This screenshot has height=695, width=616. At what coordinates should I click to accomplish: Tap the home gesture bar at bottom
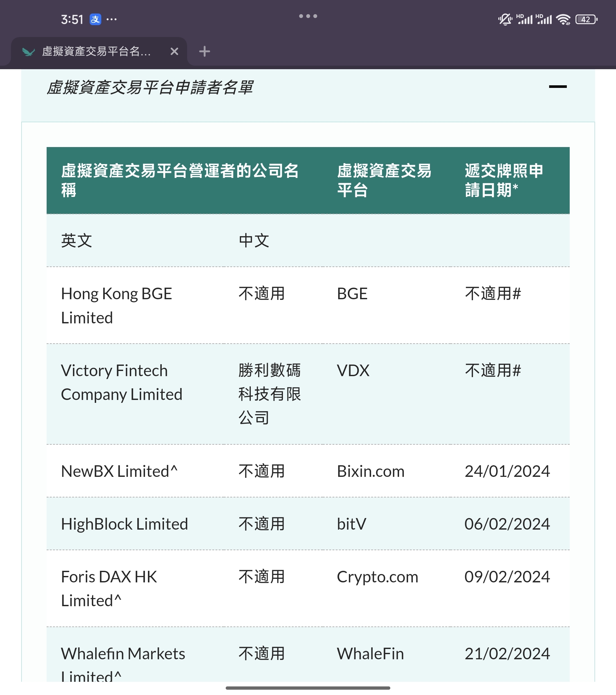308,688
